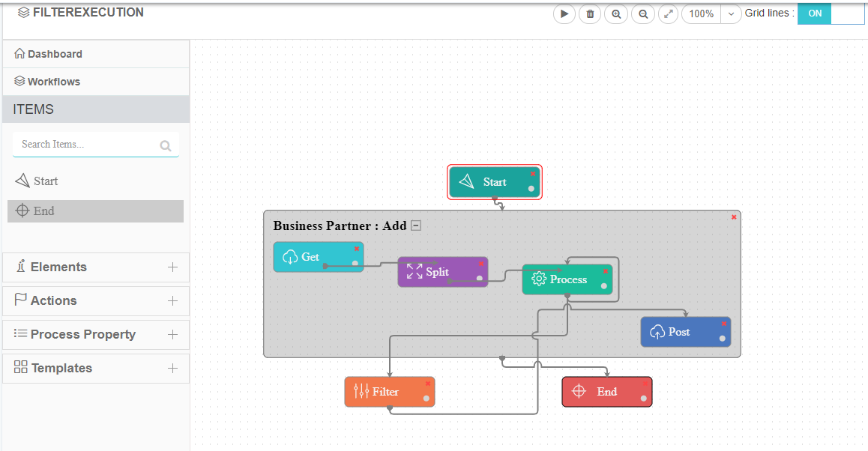Click the Search Items input field
Viewport: 868px width, 451px height.
pos(86,145)
